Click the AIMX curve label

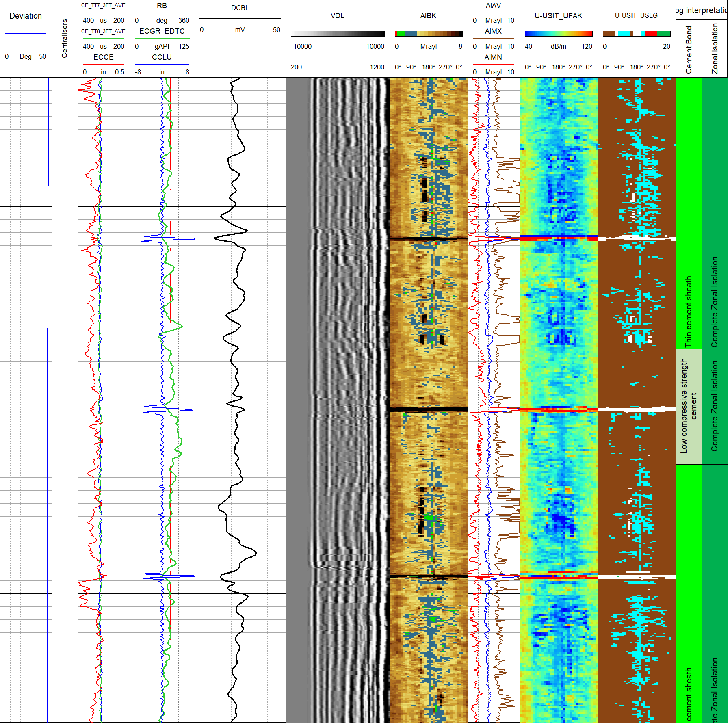[x=493, y=31]
